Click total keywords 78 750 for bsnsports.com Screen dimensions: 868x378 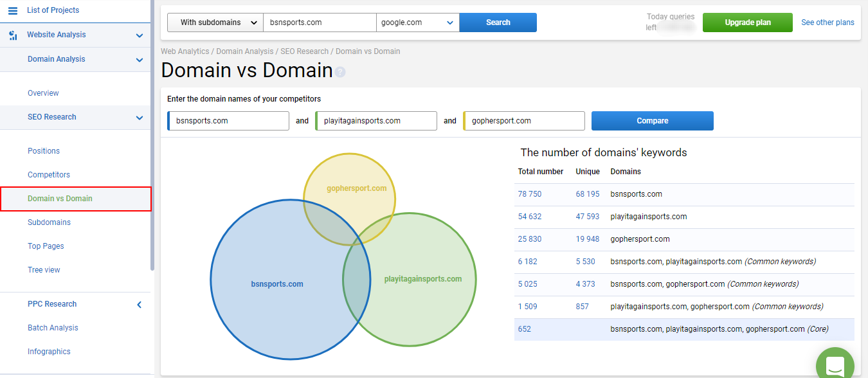(x=530, y=194)
